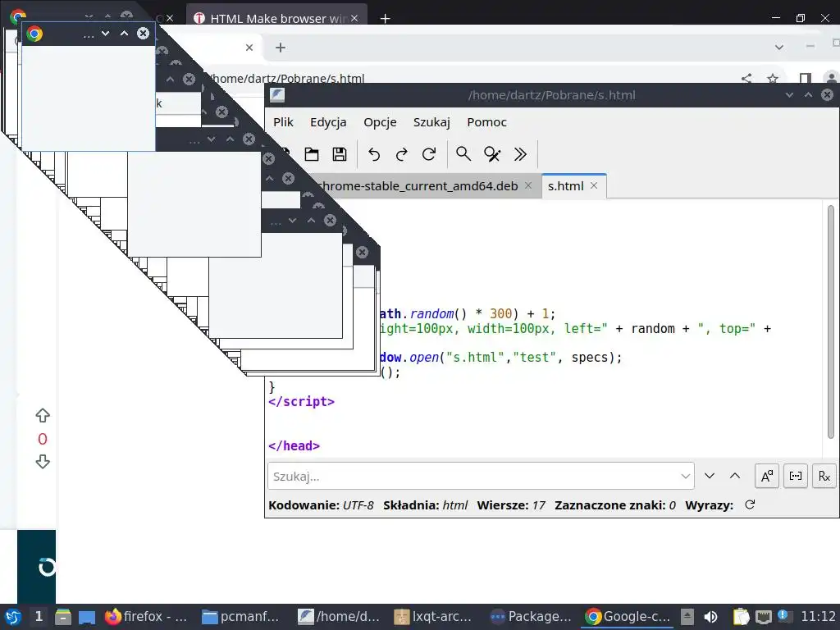Click the vote count 0
The image size is (840, 630).
[43, 439]
